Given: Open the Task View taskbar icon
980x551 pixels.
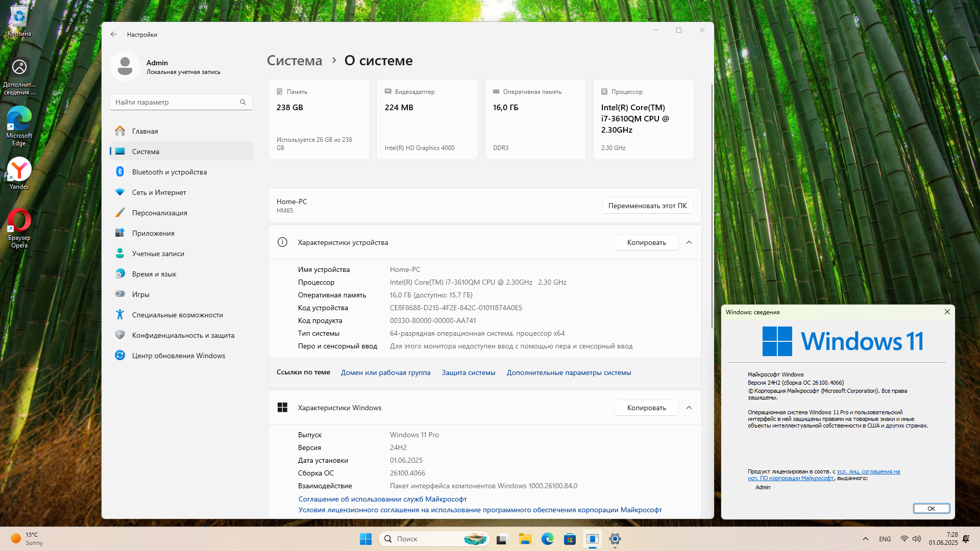Looking at the screenshot, I should (x=502, y=539).
